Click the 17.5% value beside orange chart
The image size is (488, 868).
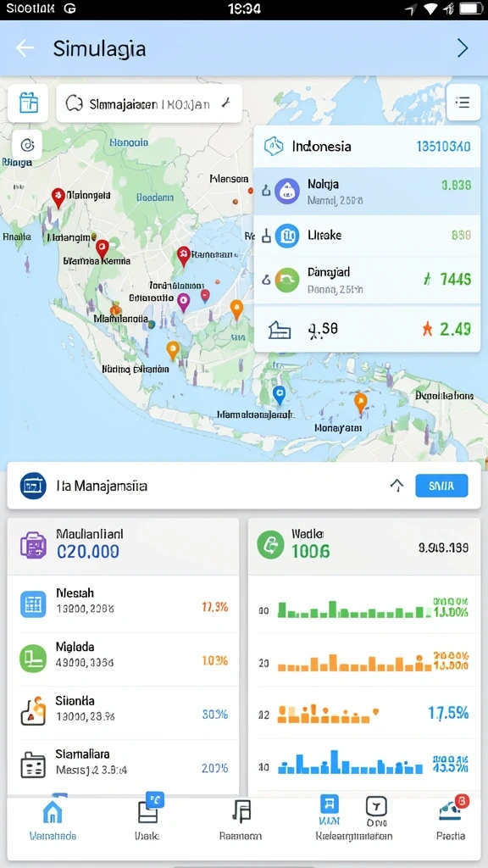click(448, 712)
